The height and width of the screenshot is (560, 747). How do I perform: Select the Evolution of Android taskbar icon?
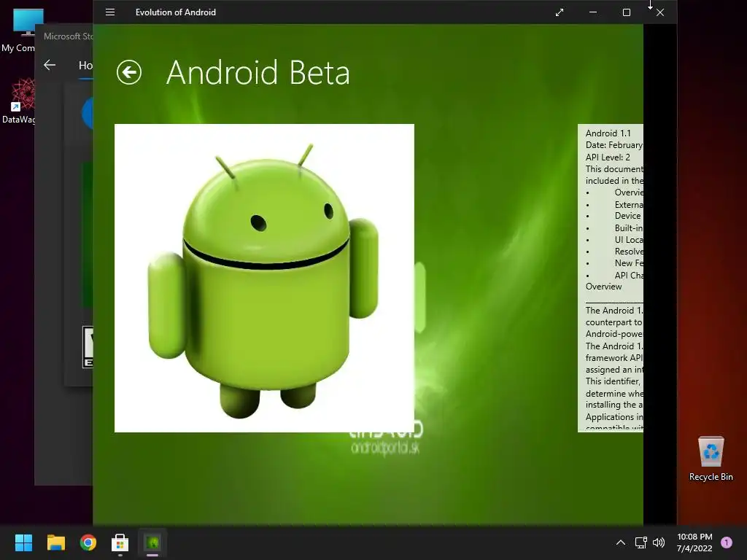pos(152,542)
